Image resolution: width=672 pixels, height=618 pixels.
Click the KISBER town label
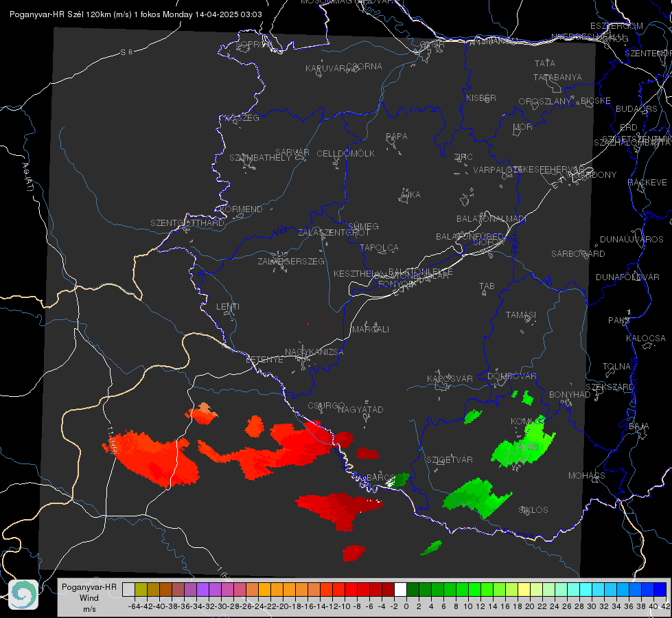481,98
